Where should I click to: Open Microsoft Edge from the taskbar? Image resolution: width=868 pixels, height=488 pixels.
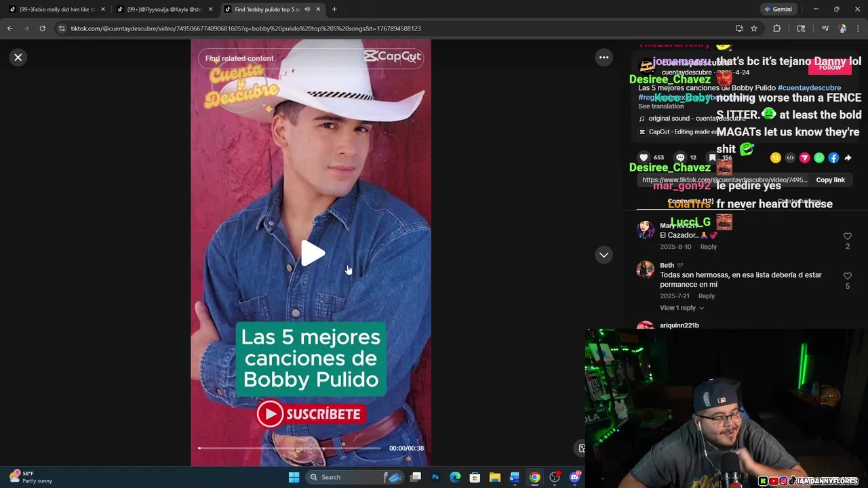pos(455,477)
